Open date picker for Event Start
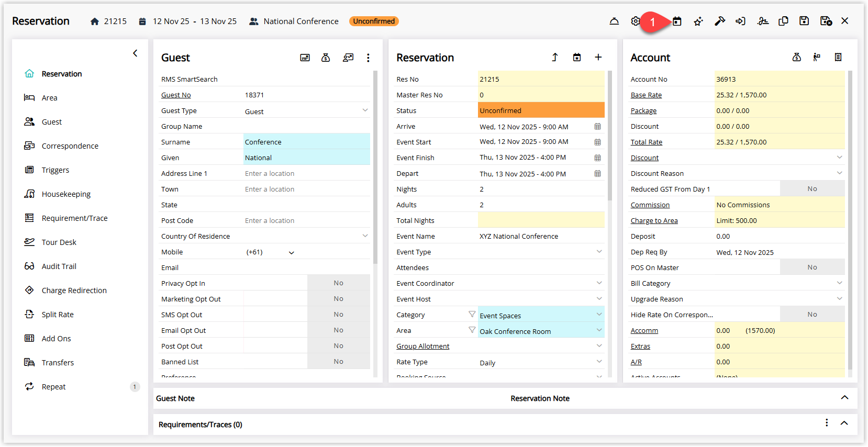868x447 pixels. 598,142
